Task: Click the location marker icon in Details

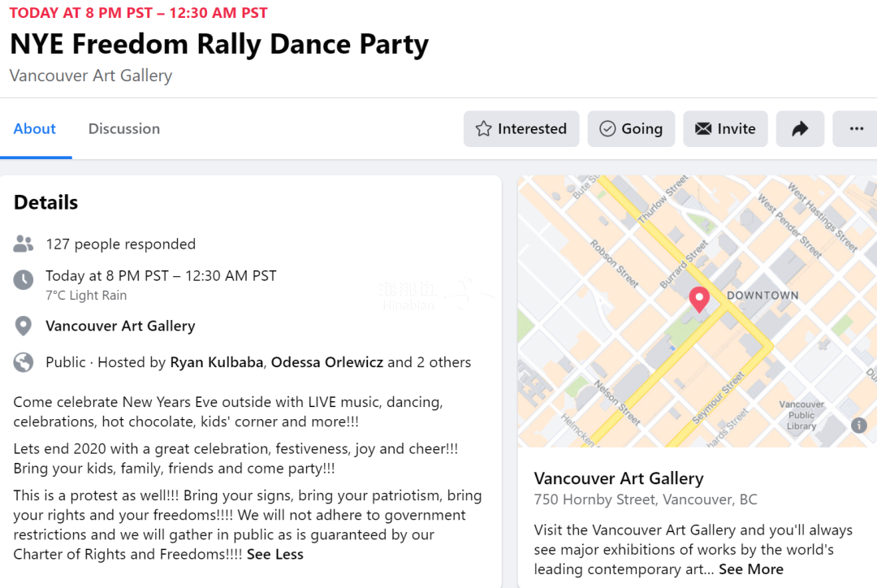Action: (x=24, y=326)
